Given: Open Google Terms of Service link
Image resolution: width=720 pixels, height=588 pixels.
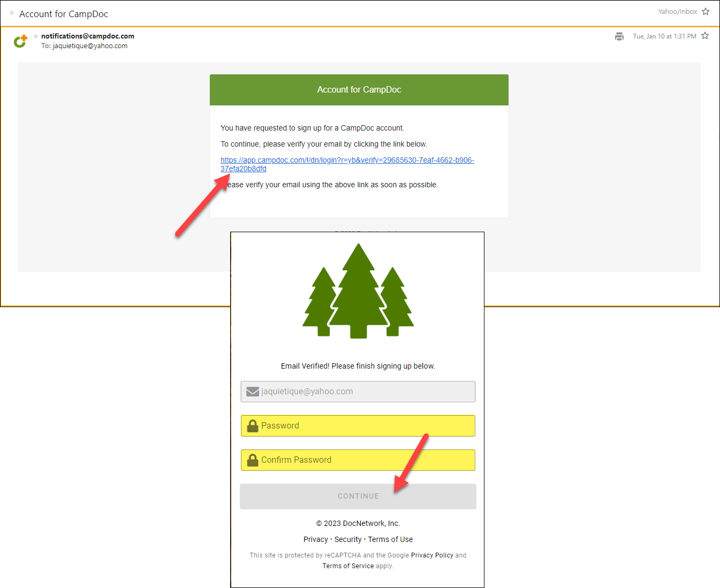Looking at the screenshot, I should click(348, 566).
